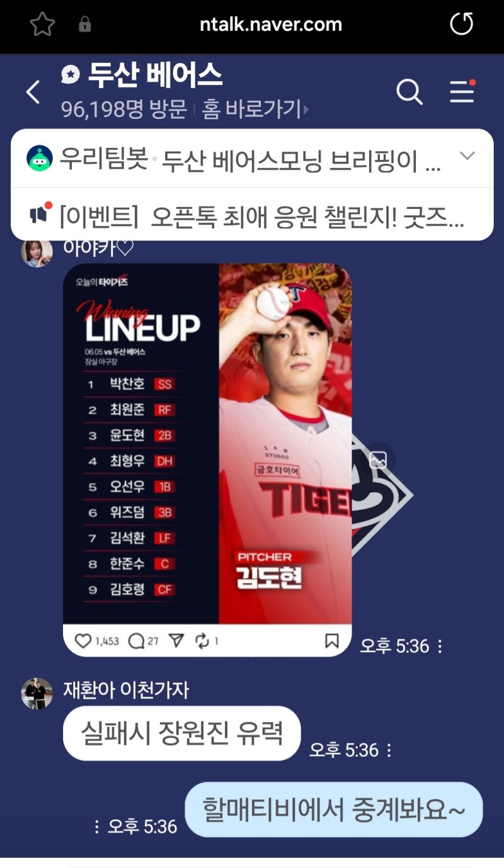The width and height of the screenshot is (504, 868).
Task: Tap the 실패시 장원진 유력 message bubble
Action: (182, 733)
